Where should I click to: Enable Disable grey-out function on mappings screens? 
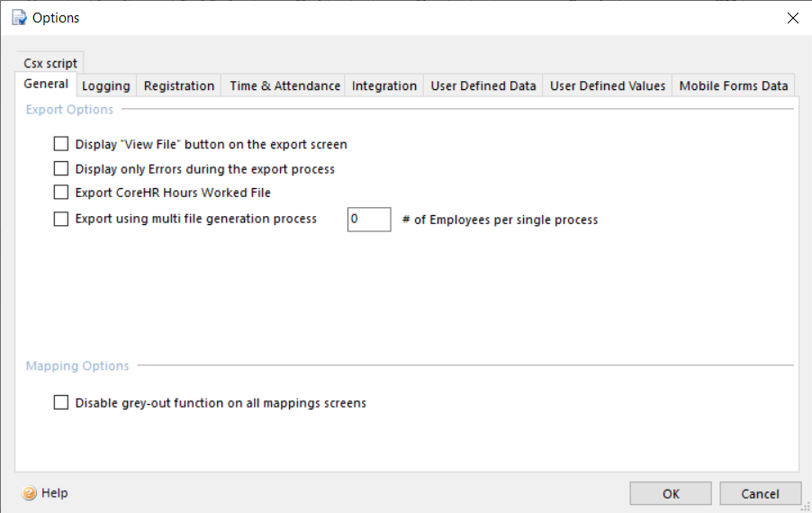coord(61,402)
